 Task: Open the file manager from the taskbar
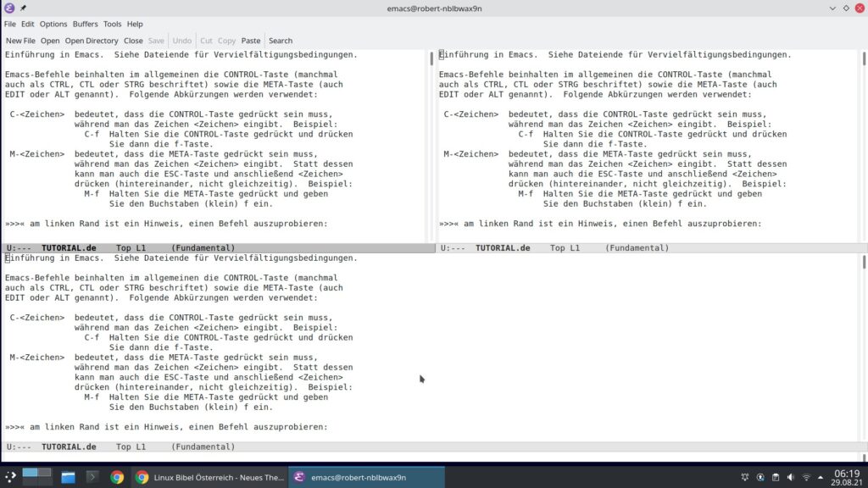(68, 477)
